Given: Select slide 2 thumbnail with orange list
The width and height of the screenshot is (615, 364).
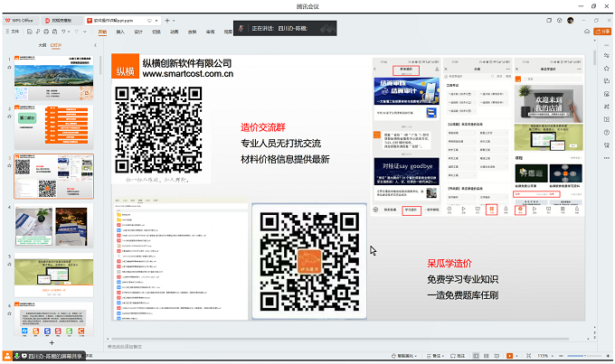Looking at the screenshot, I should coord(54,127).
